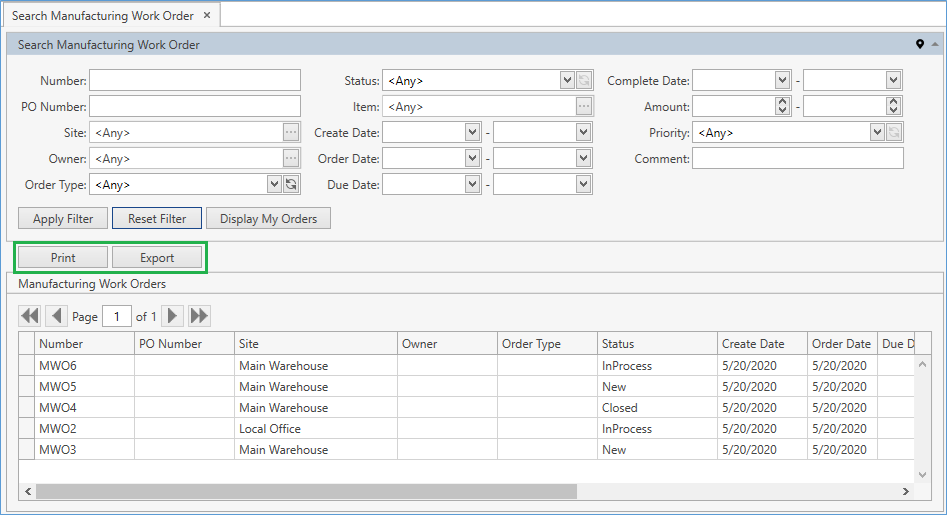
Task: Collapse the search filter panel
Action: (934, 45)
